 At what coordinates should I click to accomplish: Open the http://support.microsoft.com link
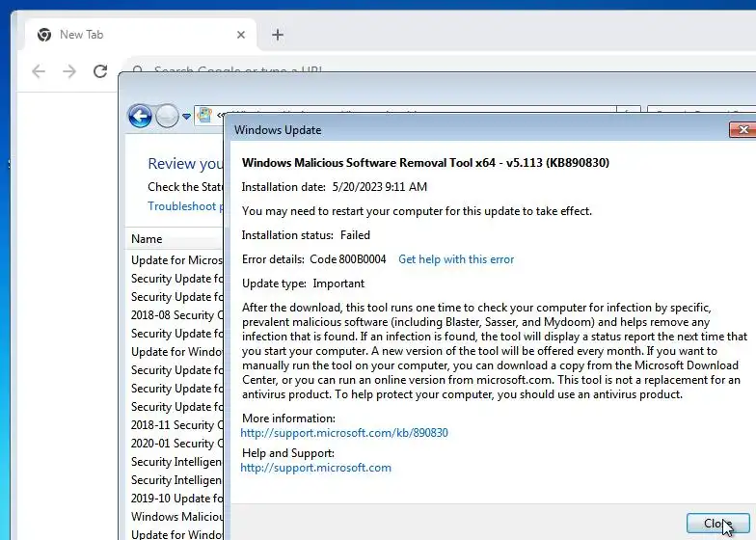(x=316, y=468)
